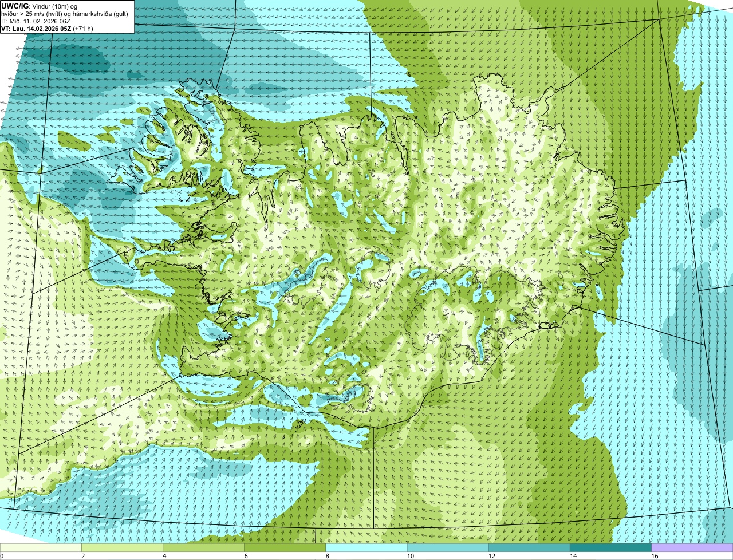The height and width of the screenshot is (560, 733).
Task: Click the '4' label on the color scale
Action: [x=164, y=556]
